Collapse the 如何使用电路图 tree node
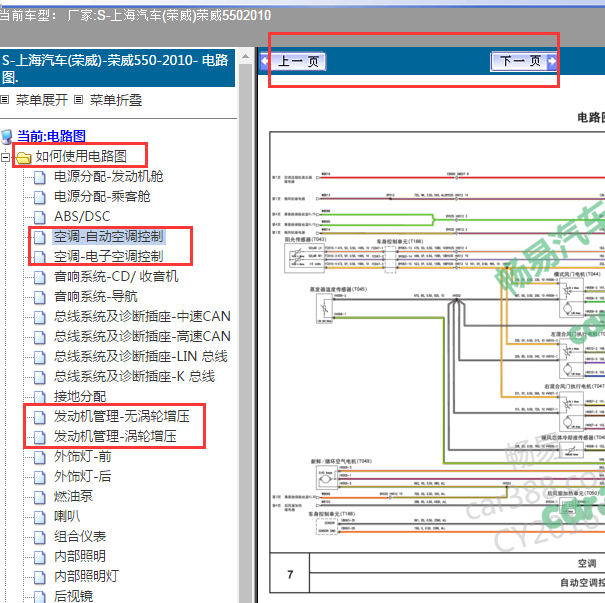Screen dimensions: 605x603 pos(5,157)
